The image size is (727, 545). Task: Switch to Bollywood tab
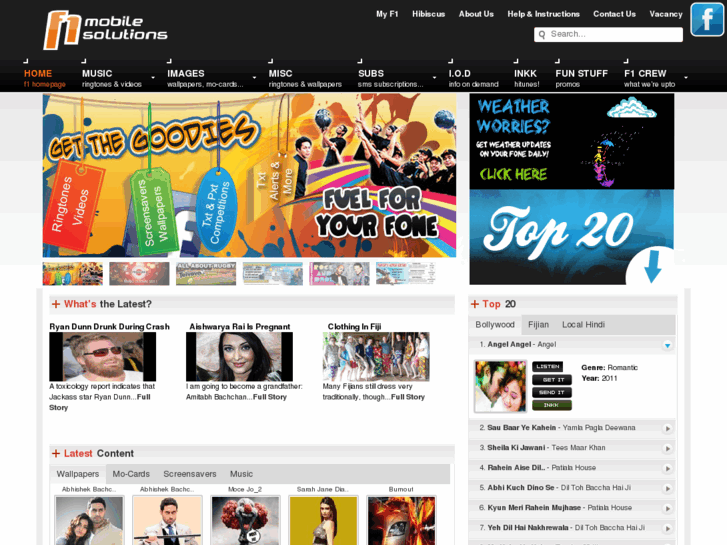point(495,325)
